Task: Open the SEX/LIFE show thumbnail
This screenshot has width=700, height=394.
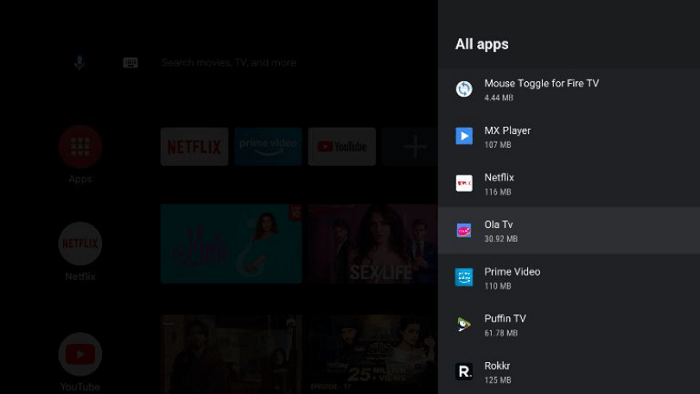Action: click(x=373, y=244)
